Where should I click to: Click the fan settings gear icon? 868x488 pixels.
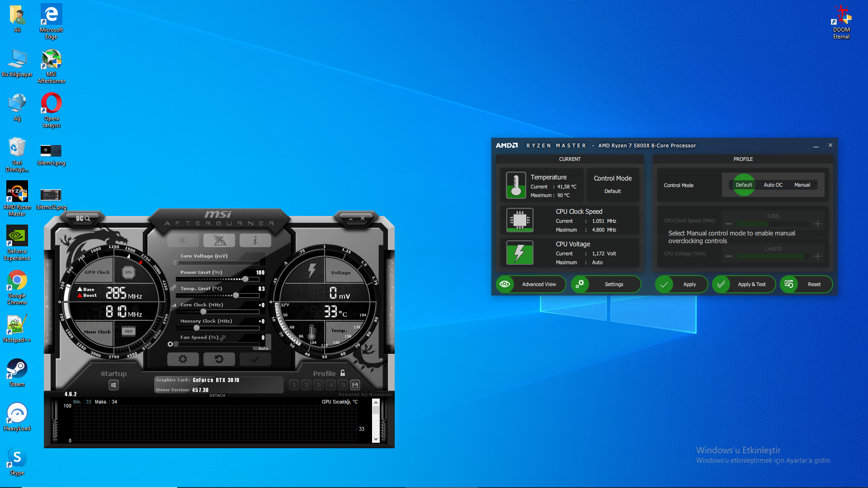[x=170, y=344]
